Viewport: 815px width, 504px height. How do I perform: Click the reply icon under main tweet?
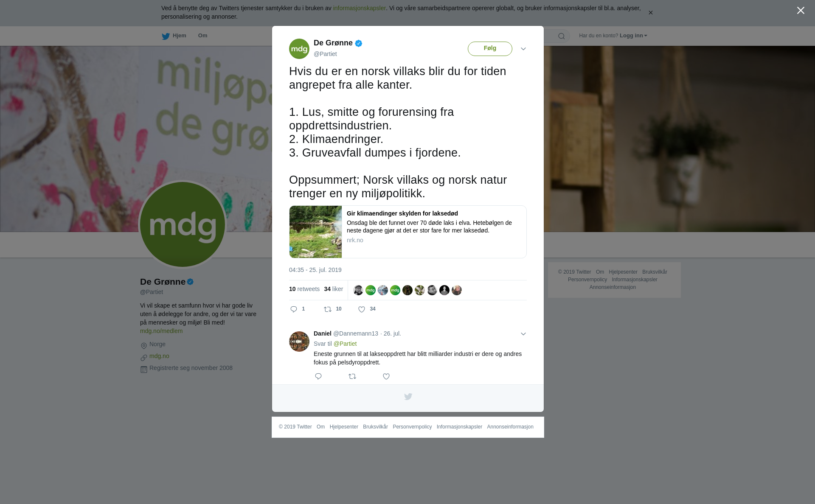(294, 309)
